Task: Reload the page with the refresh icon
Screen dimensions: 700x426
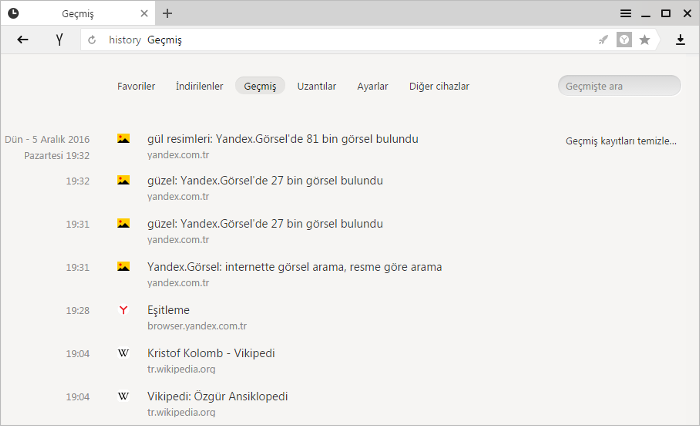Action: [x=92, y=40]
